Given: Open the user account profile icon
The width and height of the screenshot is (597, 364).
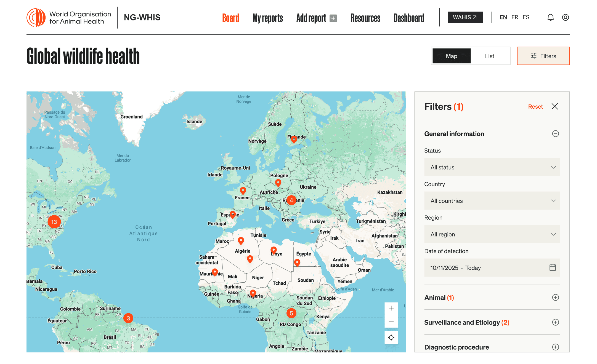Looking at the screenshot, I should 565,17.
